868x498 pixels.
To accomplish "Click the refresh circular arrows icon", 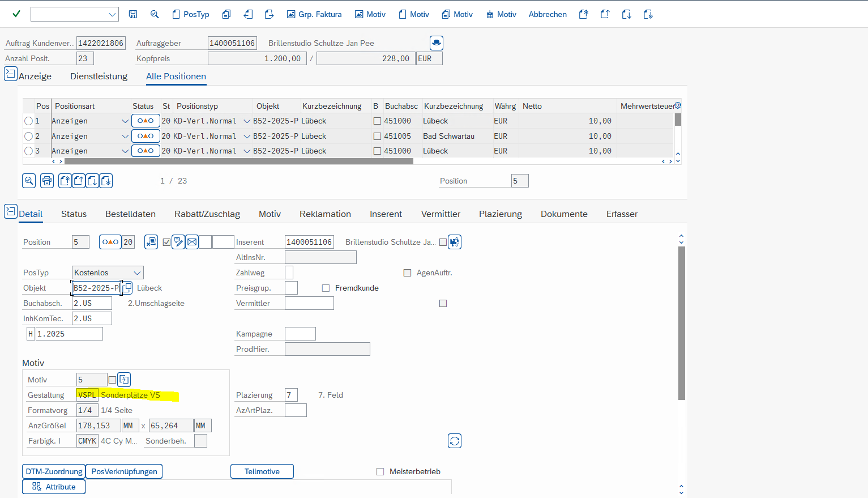I will click(455, 441).
